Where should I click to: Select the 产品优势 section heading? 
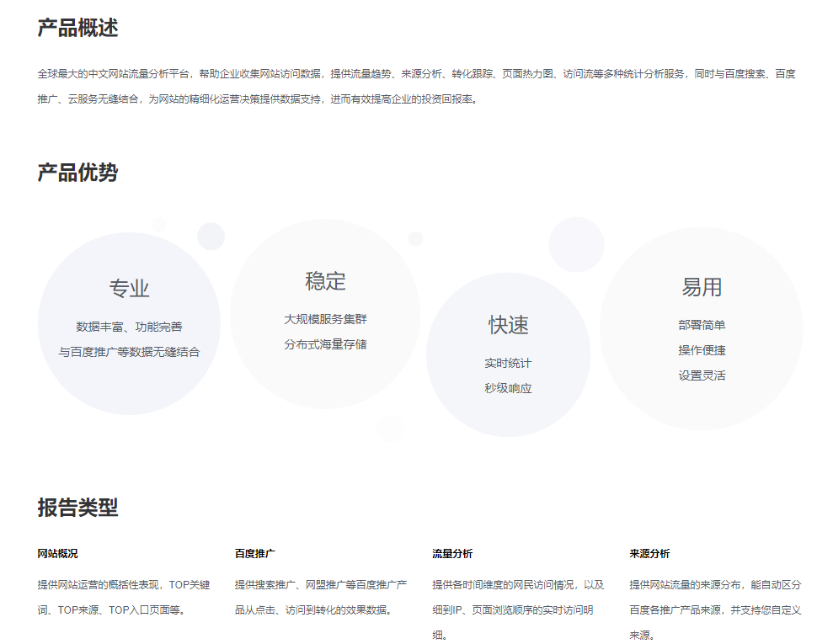(x=77, y=173)
